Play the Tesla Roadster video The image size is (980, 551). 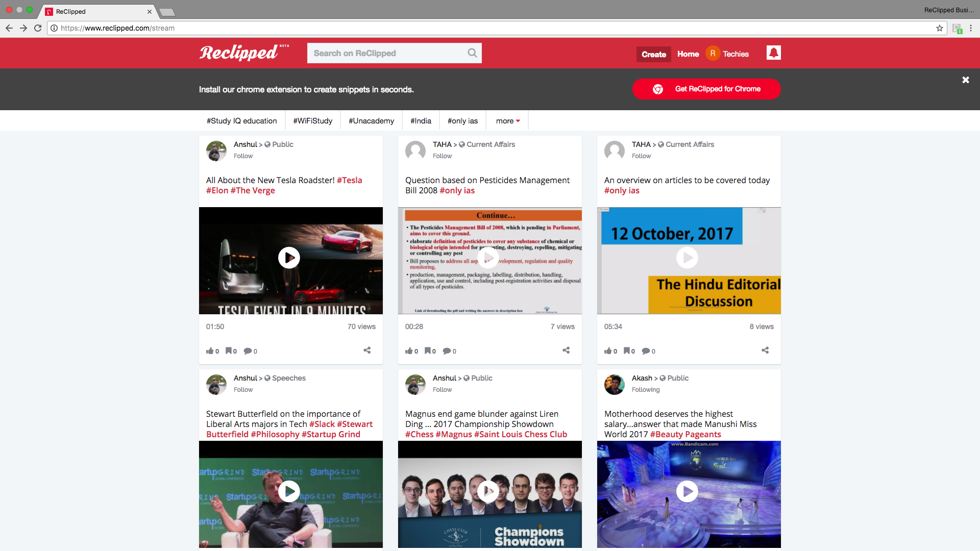tap(289, 258)
